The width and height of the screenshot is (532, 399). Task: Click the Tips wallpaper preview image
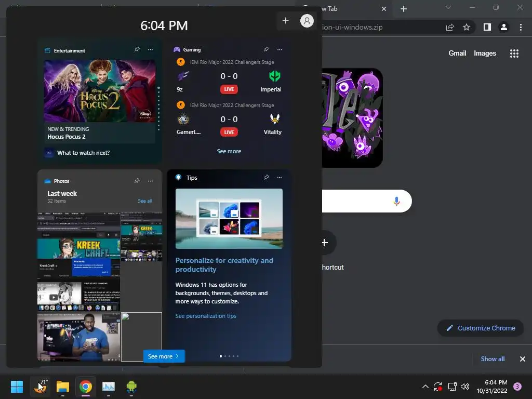(x=229, y=219)
